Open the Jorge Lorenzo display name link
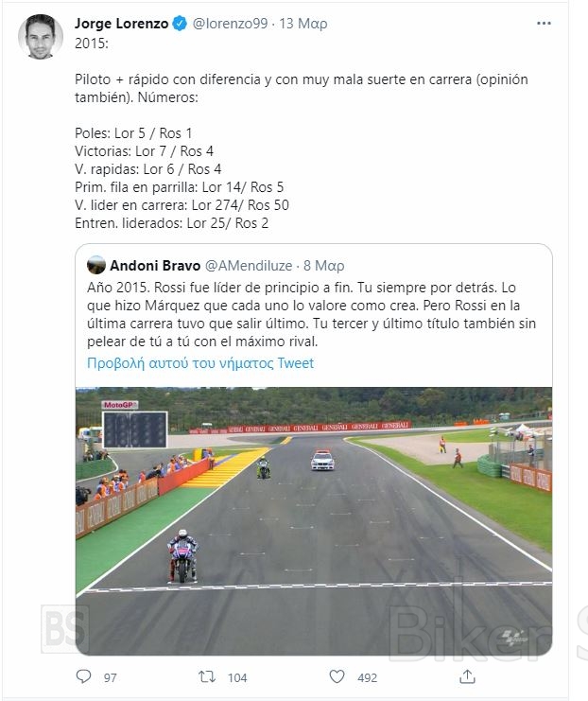This screenshot has height=701, width=588. 123,25
